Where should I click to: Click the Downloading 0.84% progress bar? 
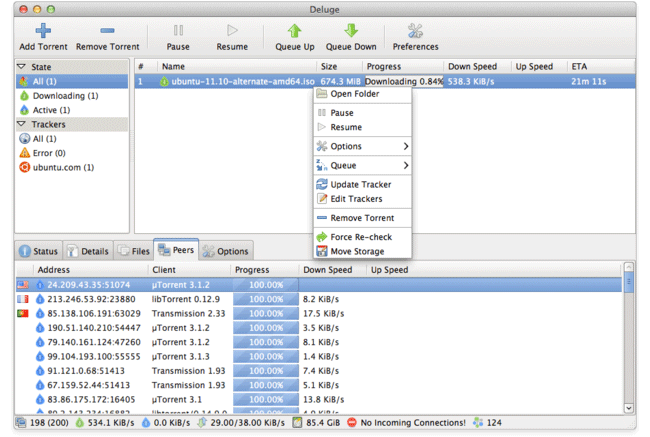[404, 81]
